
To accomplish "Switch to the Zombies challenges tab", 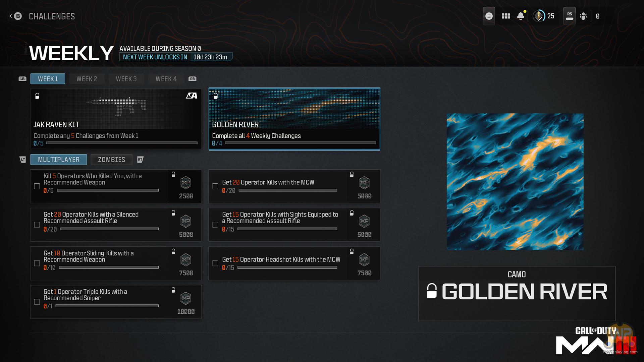I will click(111, 160).
